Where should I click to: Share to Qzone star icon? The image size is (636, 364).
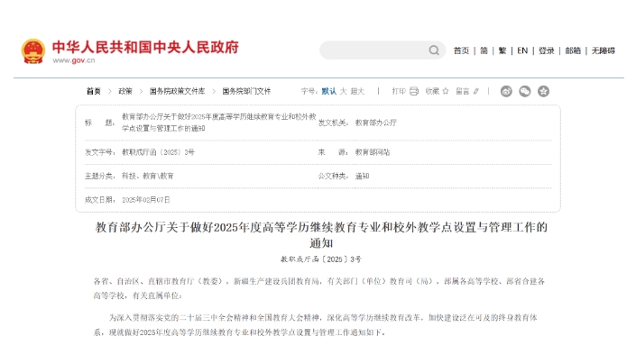[543, 91]
